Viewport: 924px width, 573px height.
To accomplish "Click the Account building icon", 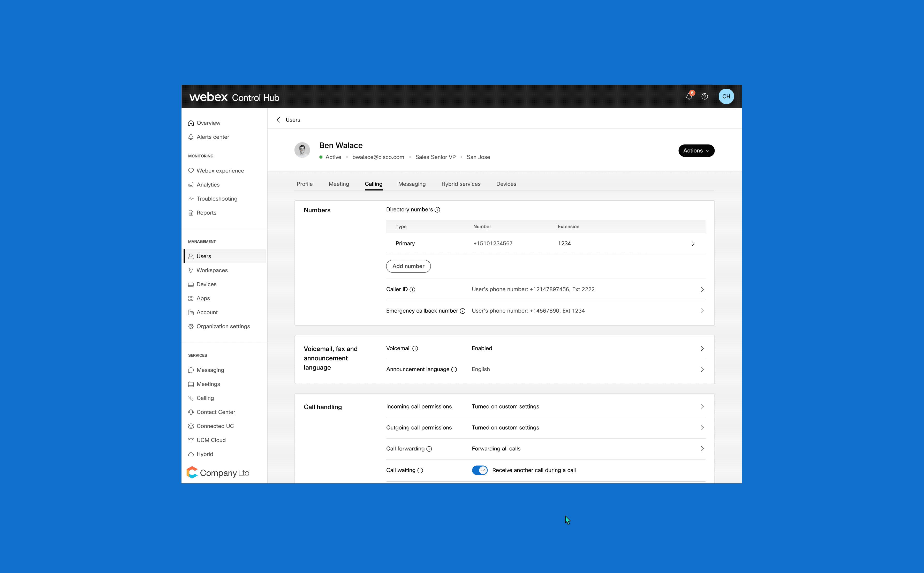I will (191, 312).
